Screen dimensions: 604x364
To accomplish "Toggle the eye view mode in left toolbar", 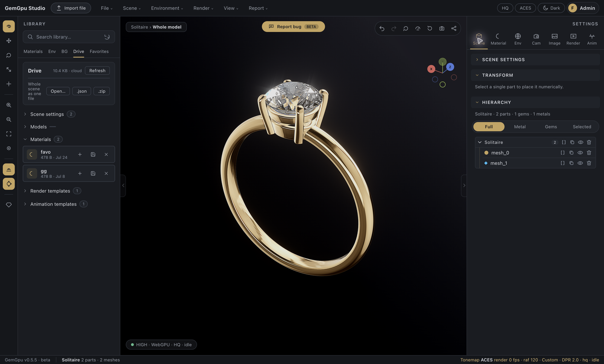I will point(9,26).
